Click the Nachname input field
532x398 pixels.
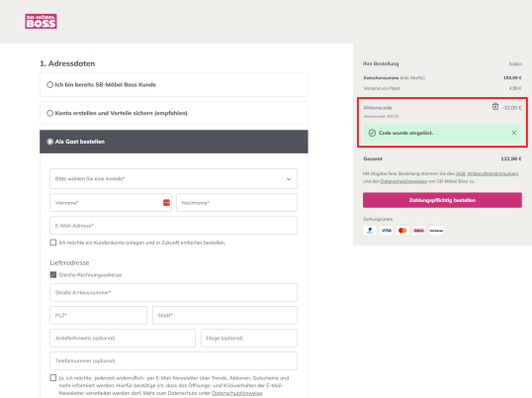(236, 202)
